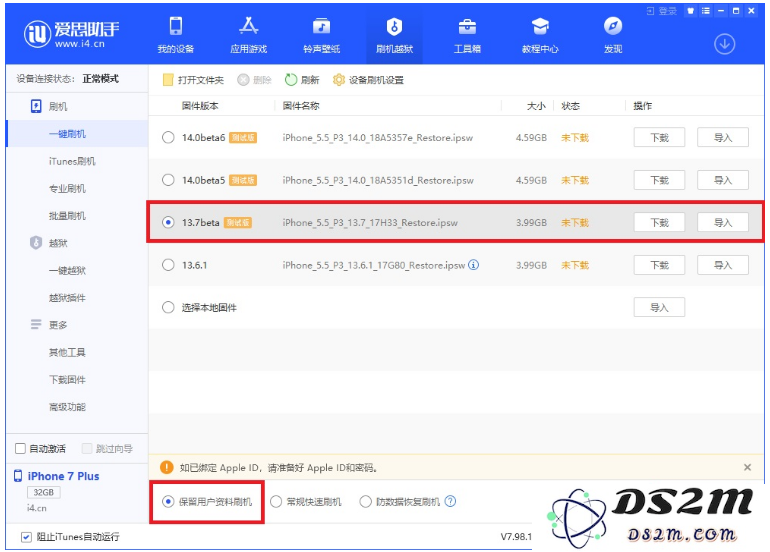This screenshot has height=552, width=770.
Task: Refresh firmware list with 刷新
Action: 302,80
